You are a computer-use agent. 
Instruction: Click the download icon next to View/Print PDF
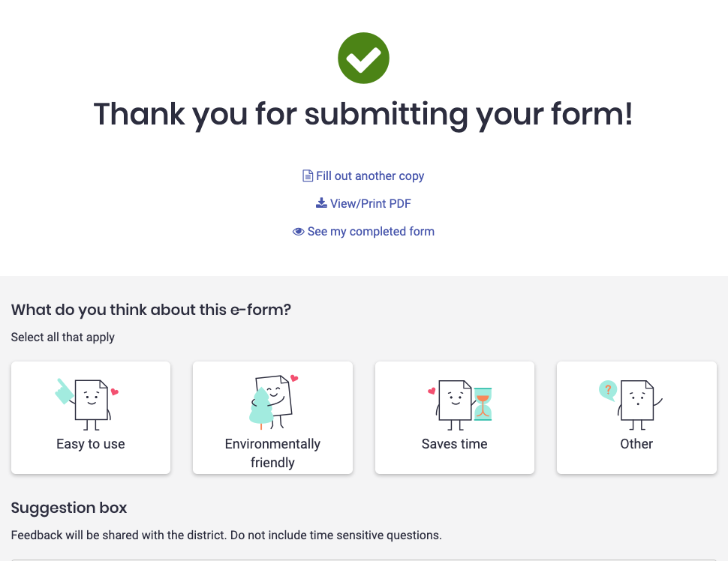tap(321, 202)
